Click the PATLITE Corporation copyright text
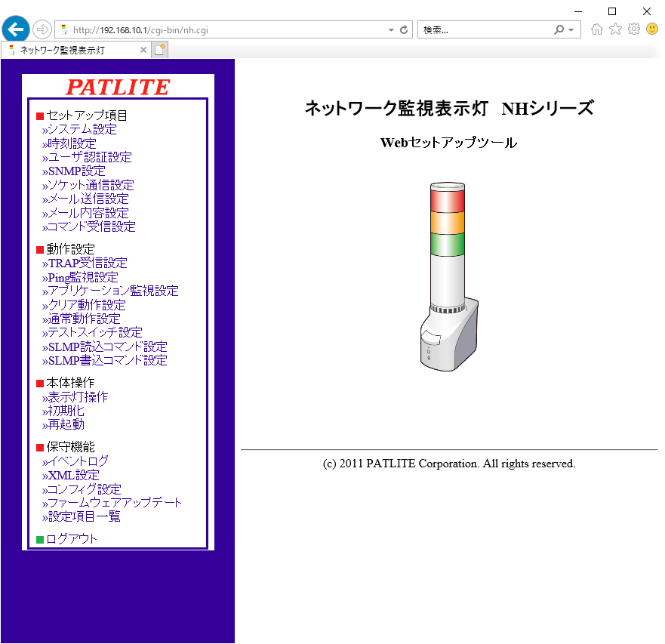The image size is (665, 644). pyautogui.click(x=449, y=464)
